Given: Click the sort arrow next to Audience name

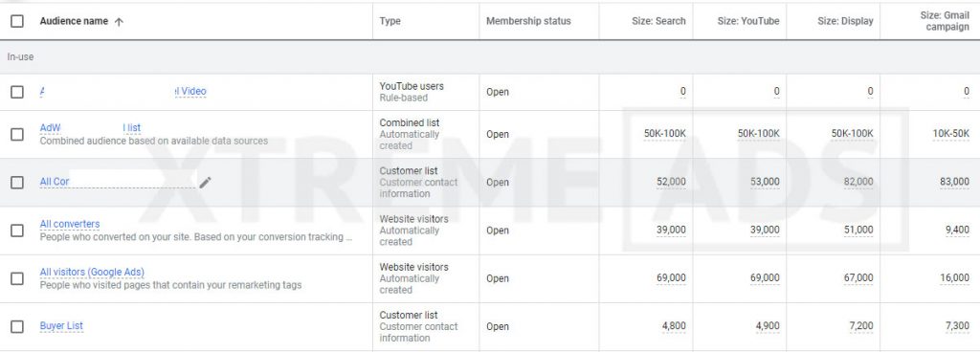Looking at the screenshot, I should 119,21.
